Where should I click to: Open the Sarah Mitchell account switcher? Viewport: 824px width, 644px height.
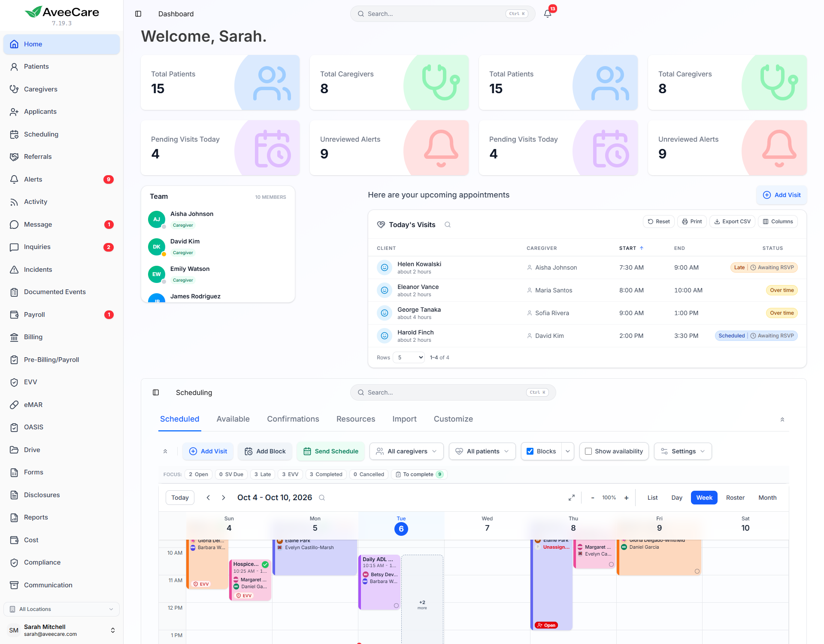(x=61, y=630)
